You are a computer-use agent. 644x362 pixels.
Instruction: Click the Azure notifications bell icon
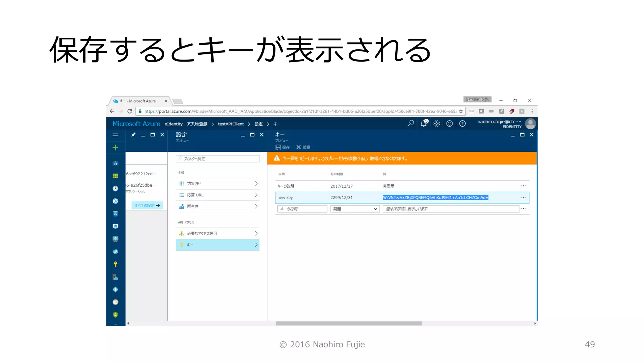click(424, 123)
